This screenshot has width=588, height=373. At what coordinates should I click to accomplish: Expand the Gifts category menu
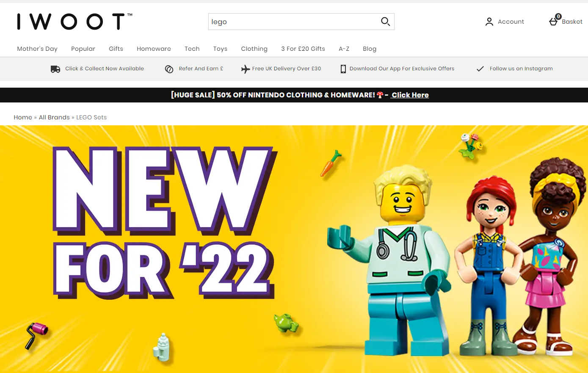[x=116, y=49]
